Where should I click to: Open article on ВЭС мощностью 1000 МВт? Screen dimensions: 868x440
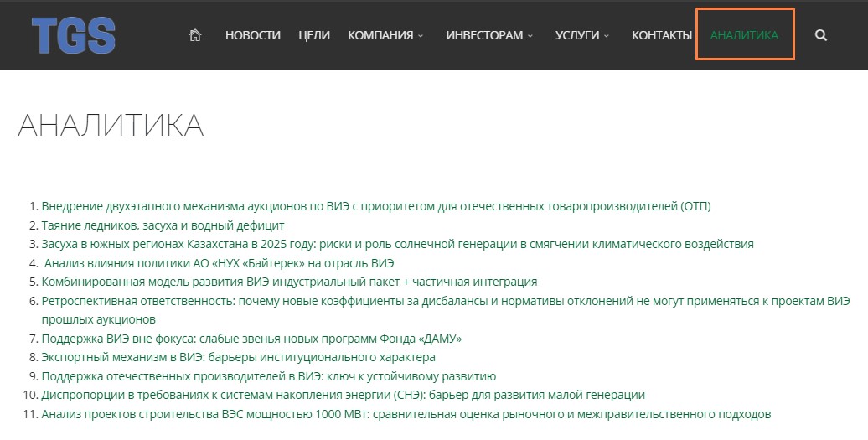click(x=406, y=414)
